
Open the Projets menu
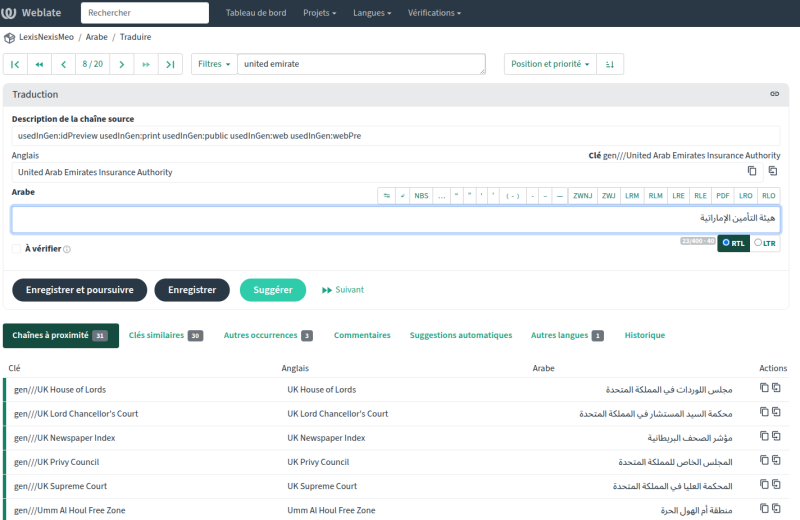click(x=319, y=13)
